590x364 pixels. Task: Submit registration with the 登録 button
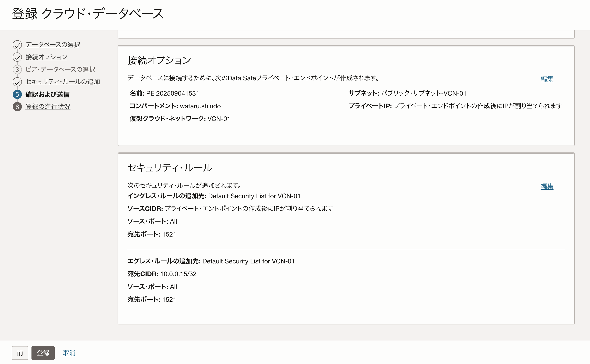(x=43, y=353)
